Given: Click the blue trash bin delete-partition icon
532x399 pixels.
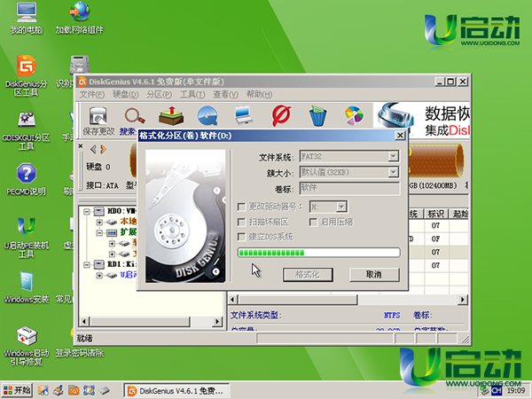Looking at the screenshot, I should tap(318, 115).
